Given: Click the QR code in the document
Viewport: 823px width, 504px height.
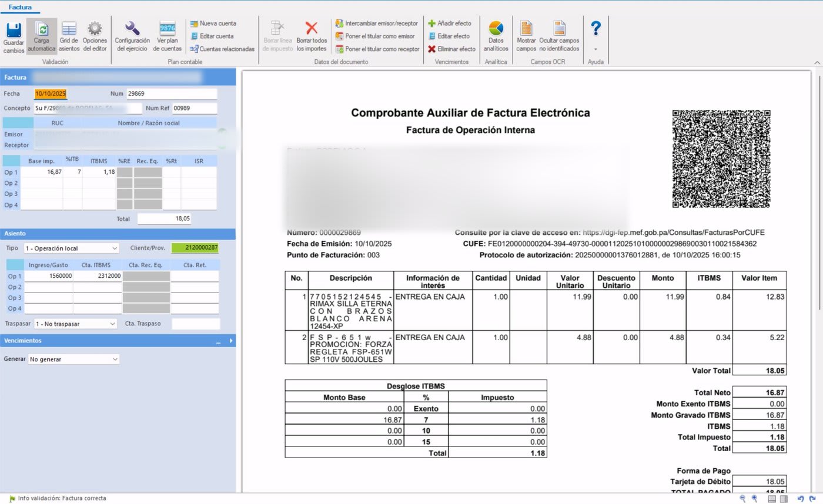Looking at the screenshot, I should point(721,159).
